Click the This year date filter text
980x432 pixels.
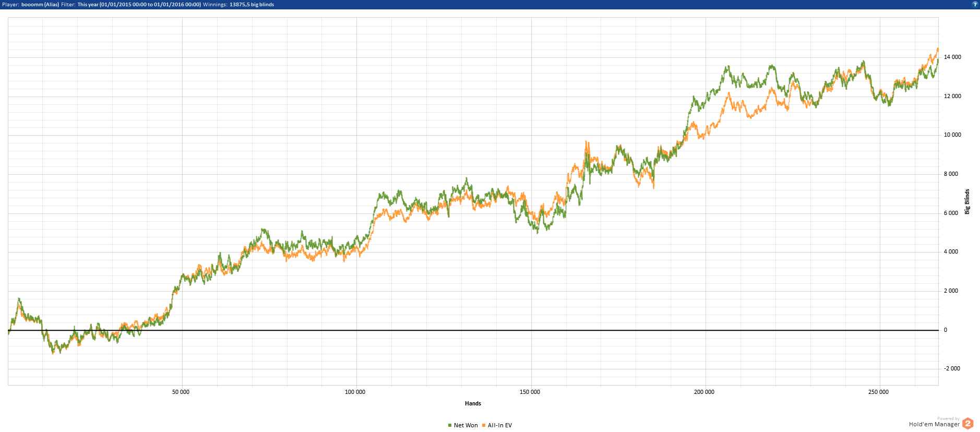click(139, 5)
